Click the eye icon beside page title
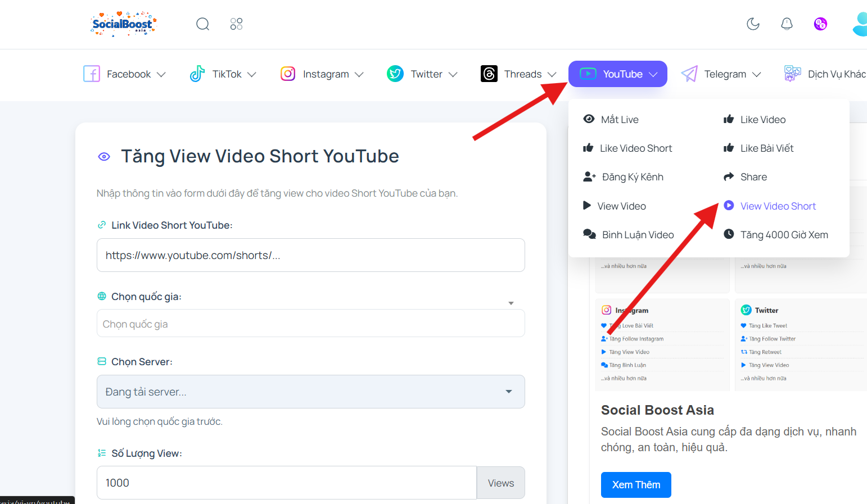Image resolution: width=867 pixels, height=504 pixels. pos(104,157)
